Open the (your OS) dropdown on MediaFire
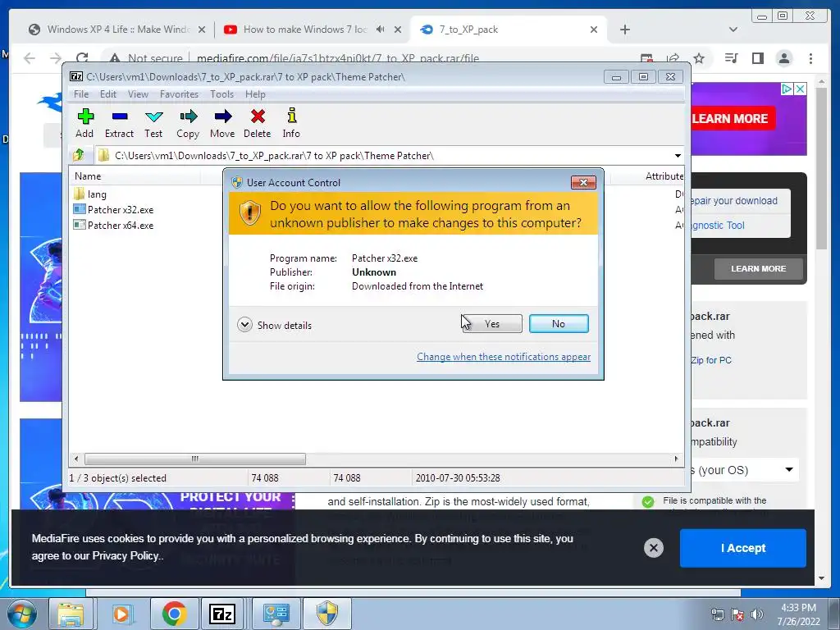This screenshot has width=840, height=630. (745, 470)
